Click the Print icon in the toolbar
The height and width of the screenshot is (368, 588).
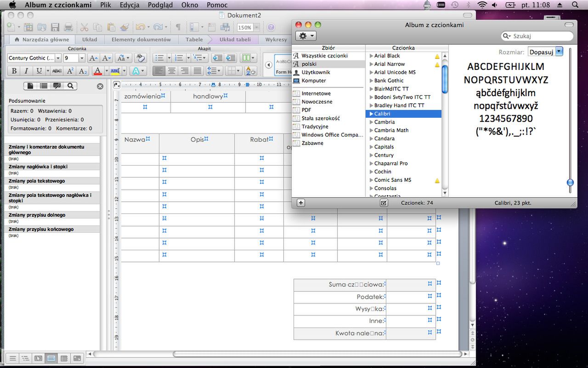68,27
